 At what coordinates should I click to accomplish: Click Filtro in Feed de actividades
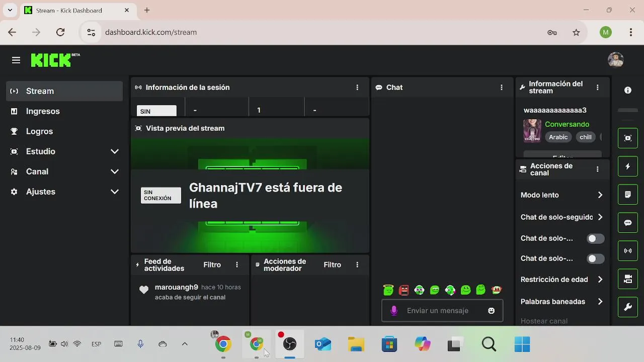pos(212,265)
